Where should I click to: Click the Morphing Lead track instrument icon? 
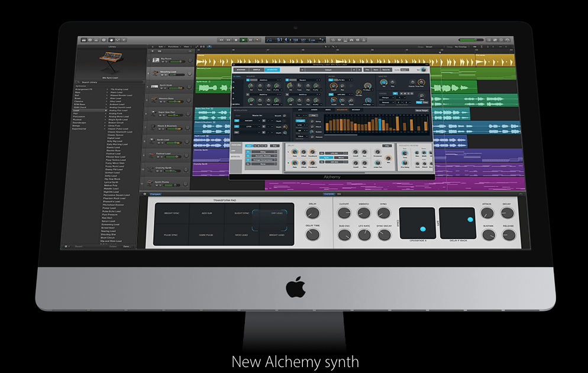coord(154,73)
